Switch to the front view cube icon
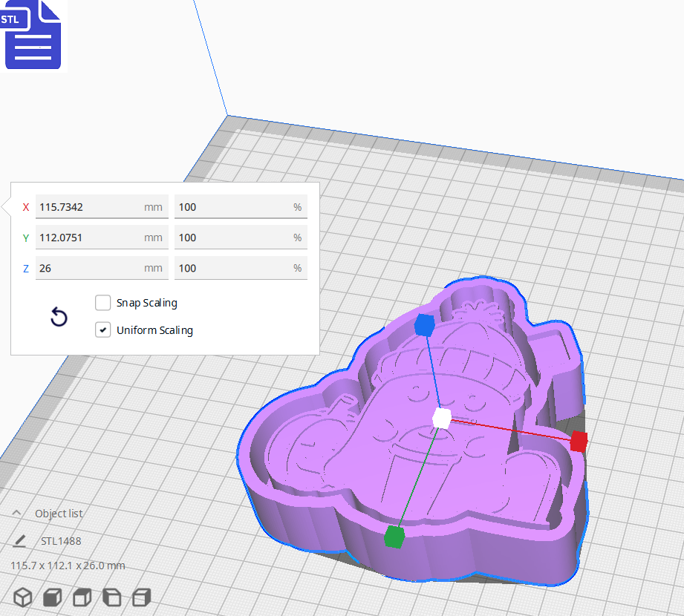 pyautogui.click(x=52, y=597)
